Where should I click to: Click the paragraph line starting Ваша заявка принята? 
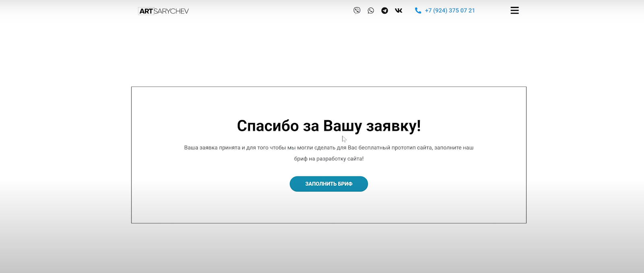click(328, 148)
